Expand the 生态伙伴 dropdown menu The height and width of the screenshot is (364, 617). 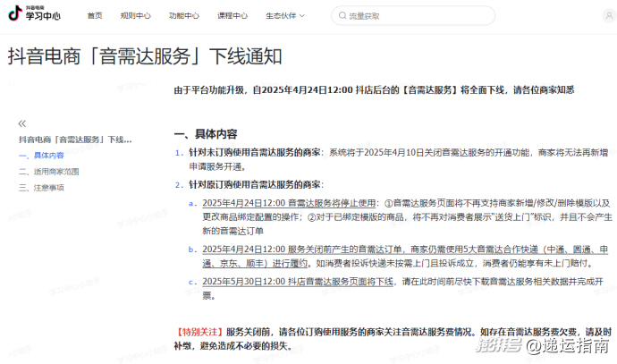(x=285, y=16)
